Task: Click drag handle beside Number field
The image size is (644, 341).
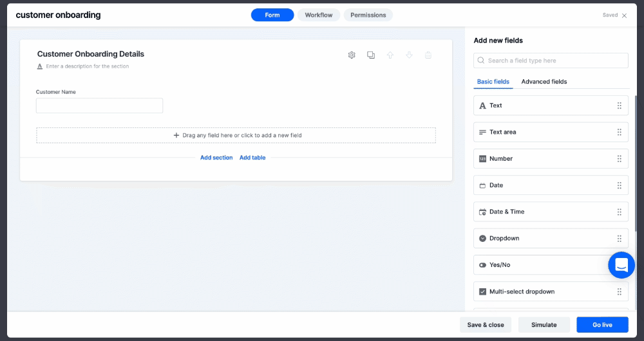Action: coord(619,159)
